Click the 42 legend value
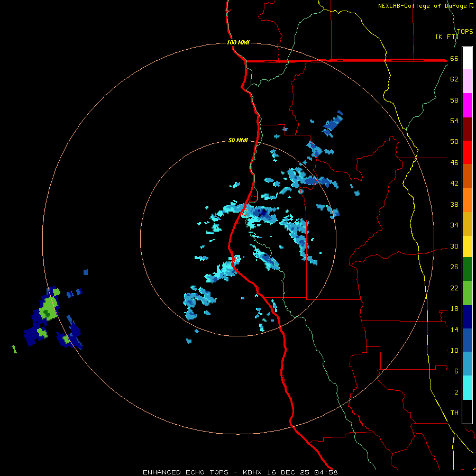 tap(454, 184)
